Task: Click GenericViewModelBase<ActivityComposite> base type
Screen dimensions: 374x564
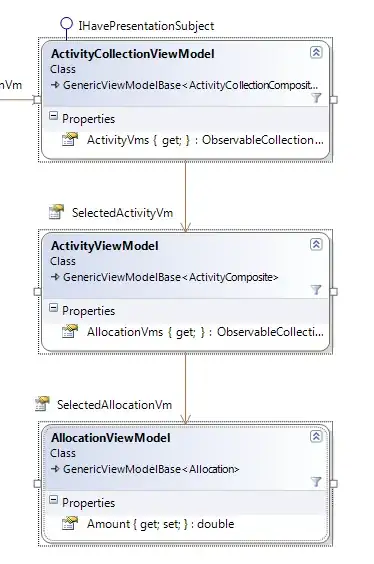Action: (x=170, y=277)
